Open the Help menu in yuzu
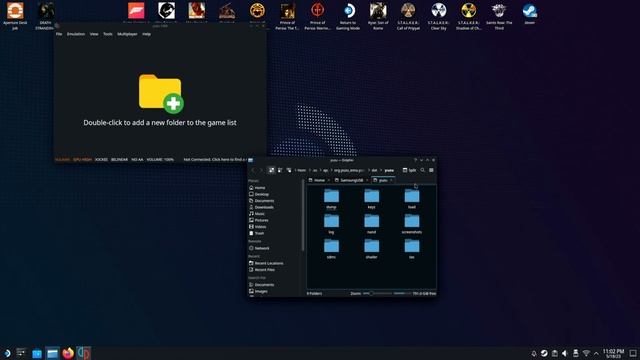640x360 pixels. pyautogui.click(x=147, y=34)
